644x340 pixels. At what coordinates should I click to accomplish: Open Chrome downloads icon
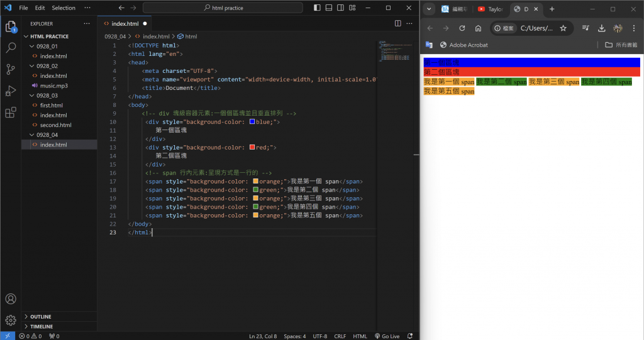click(601, 28)
